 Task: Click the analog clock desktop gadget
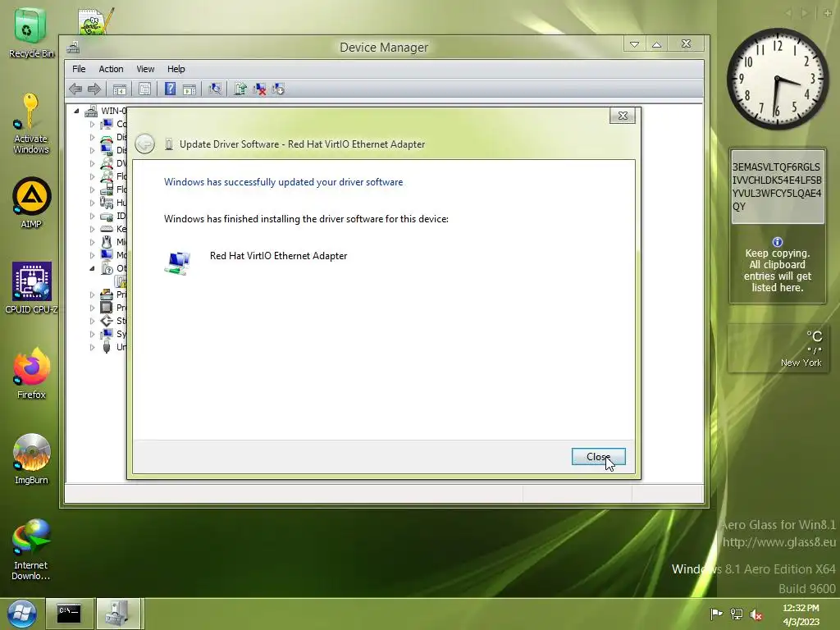(778, 80)
